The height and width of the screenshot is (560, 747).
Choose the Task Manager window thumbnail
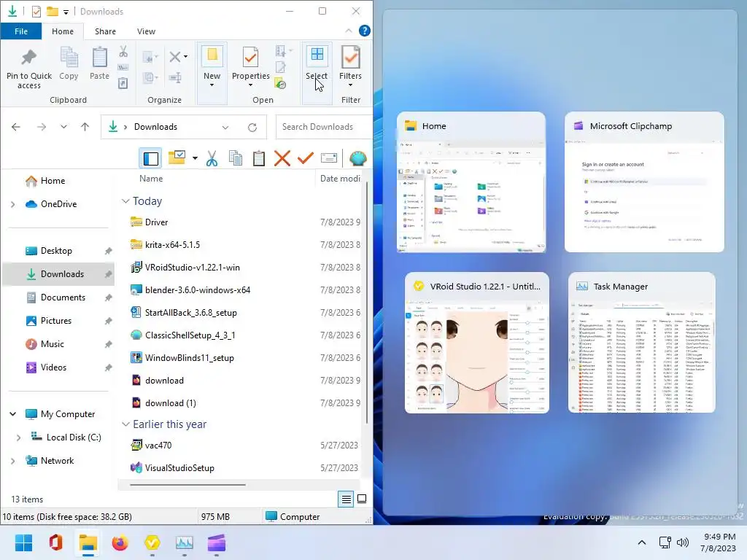[x=642, y=343]
